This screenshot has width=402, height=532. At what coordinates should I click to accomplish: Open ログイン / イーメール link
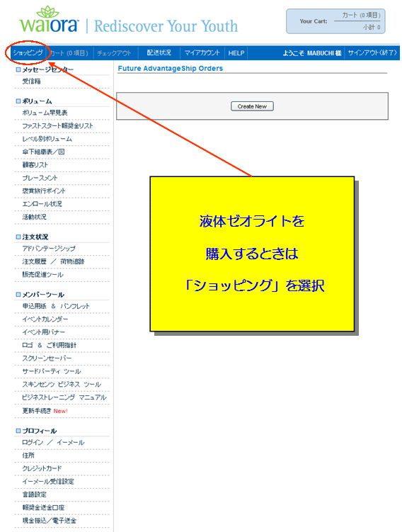[53, 443]
